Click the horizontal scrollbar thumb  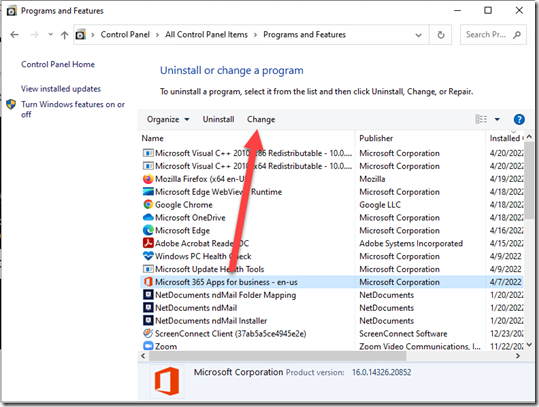tap(277, 356)
